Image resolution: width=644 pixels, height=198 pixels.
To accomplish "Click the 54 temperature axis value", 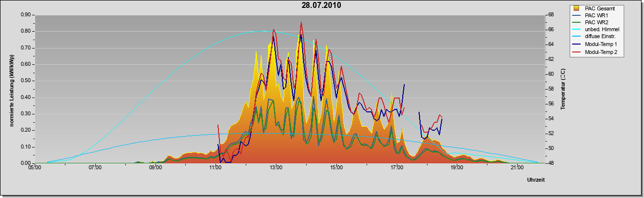I will [550, 119].
